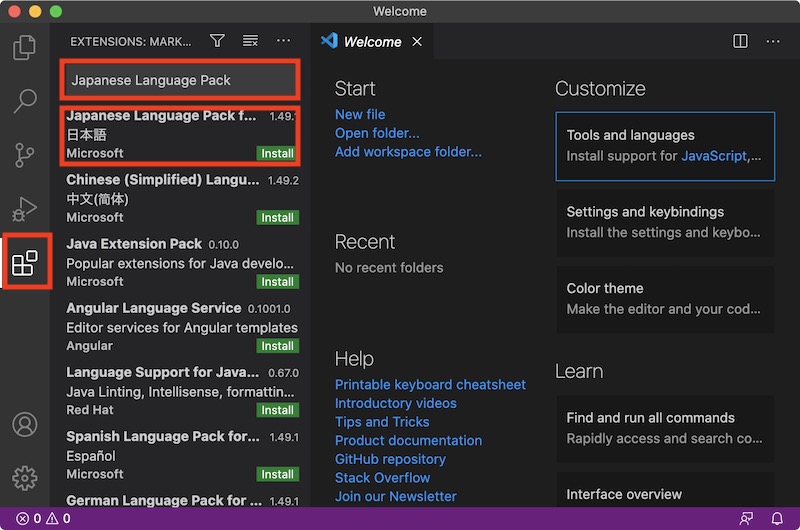Screen dimensions: 800x530
Task: Open the Find and run all commands card
Action: pos(665,428)
